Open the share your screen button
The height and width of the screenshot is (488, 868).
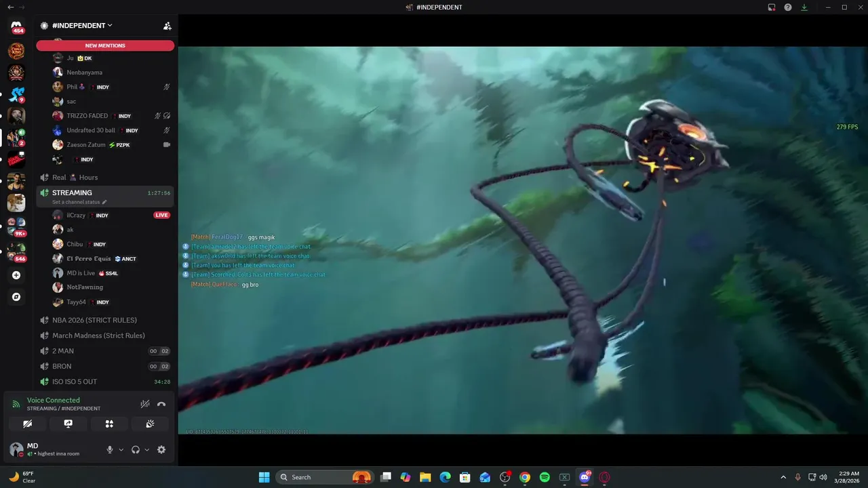pyautogui.click(x=68, y=424)
